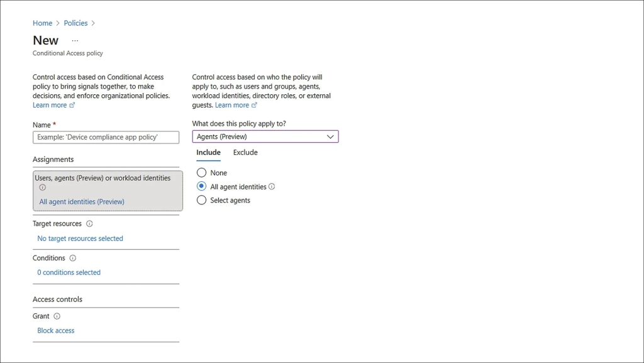Click the external link icon after second Learn more
The width and height of the screenshot is (644, 363).
255,105
